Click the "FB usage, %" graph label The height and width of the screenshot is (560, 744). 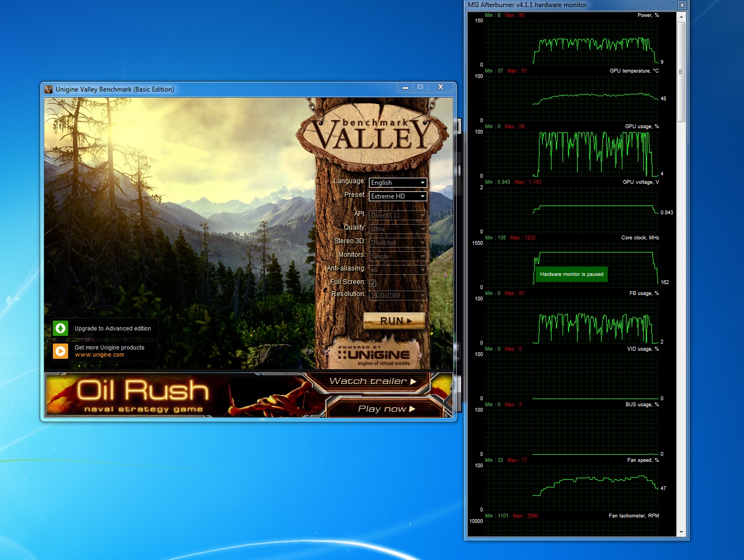[x=644, y=293]
